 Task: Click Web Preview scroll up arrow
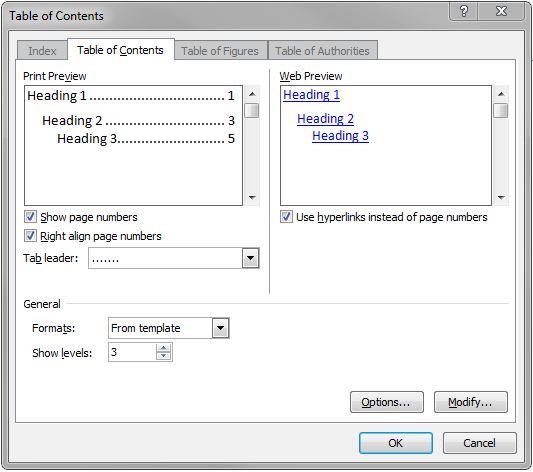click(x=501, y=94)
